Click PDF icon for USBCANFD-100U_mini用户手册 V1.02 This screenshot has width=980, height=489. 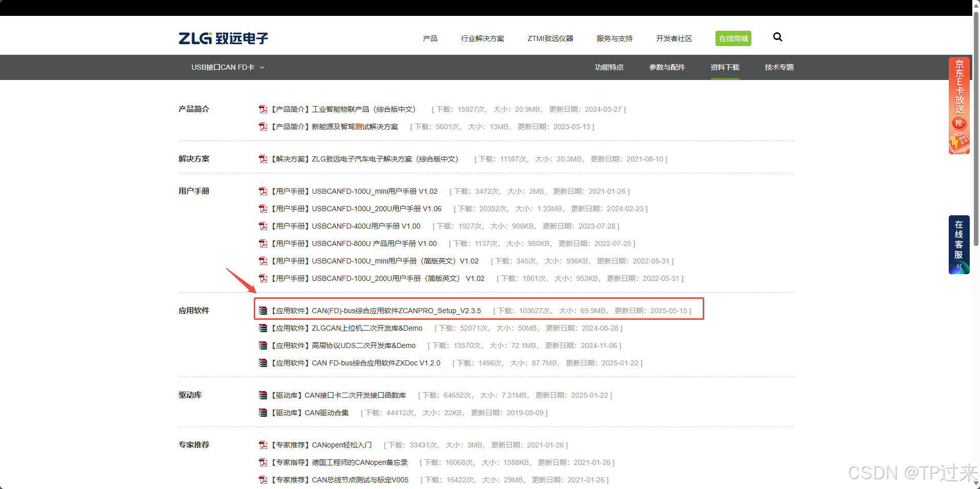pos(263,191)
